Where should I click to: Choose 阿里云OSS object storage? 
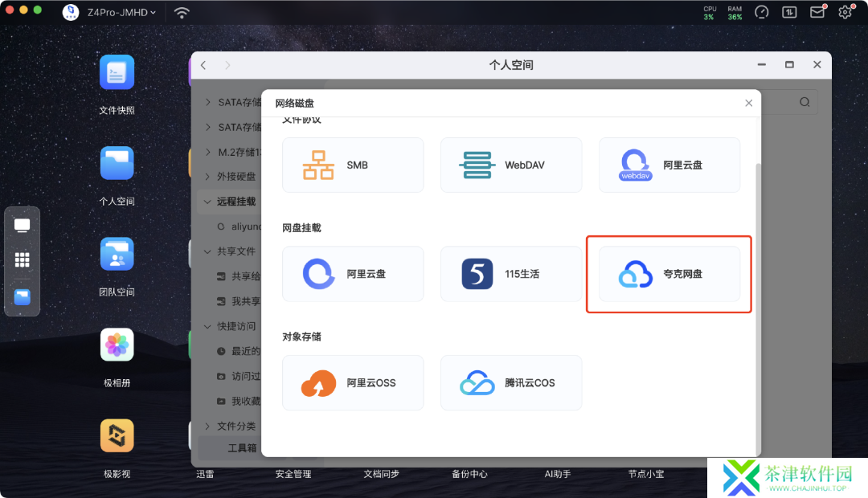coord(353,383)
